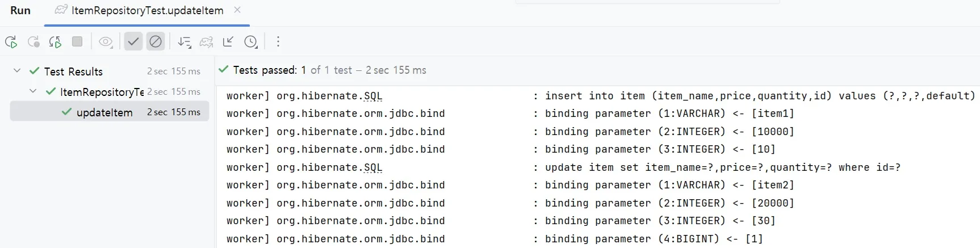980x248 pixels.
Task: Open test history clock icon
Action: coord(250,41)
